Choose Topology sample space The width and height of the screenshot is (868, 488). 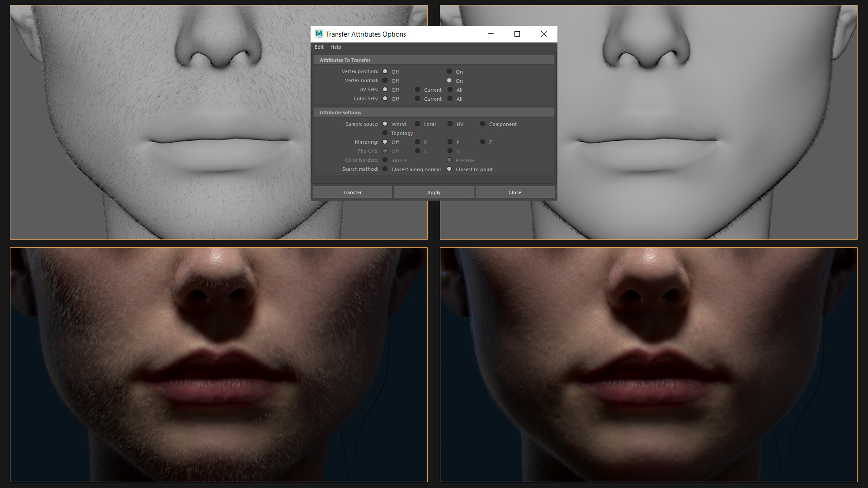(x=385, y=133)
